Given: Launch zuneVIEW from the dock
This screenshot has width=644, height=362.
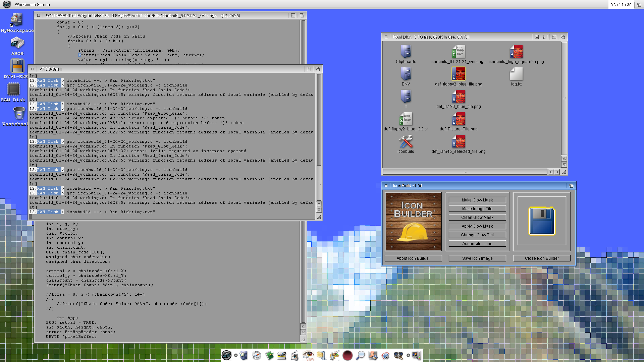Looking at the screenshot, I should point(308,355).
